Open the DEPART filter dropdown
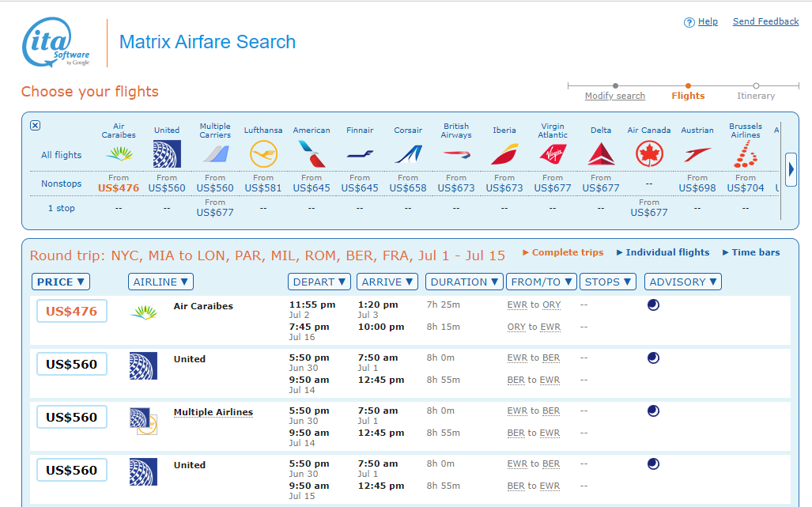 [x=319, y=282]
